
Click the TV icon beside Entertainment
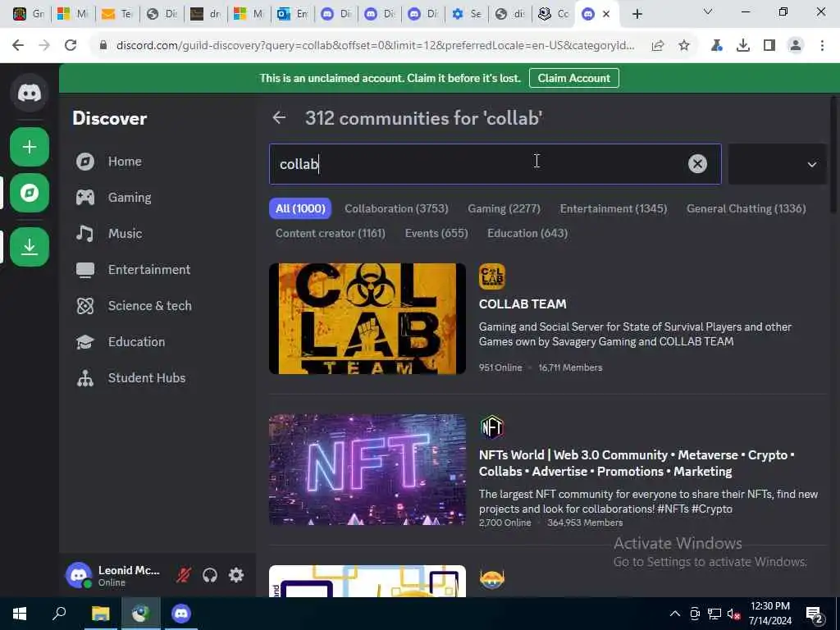(x=85, y=269)
